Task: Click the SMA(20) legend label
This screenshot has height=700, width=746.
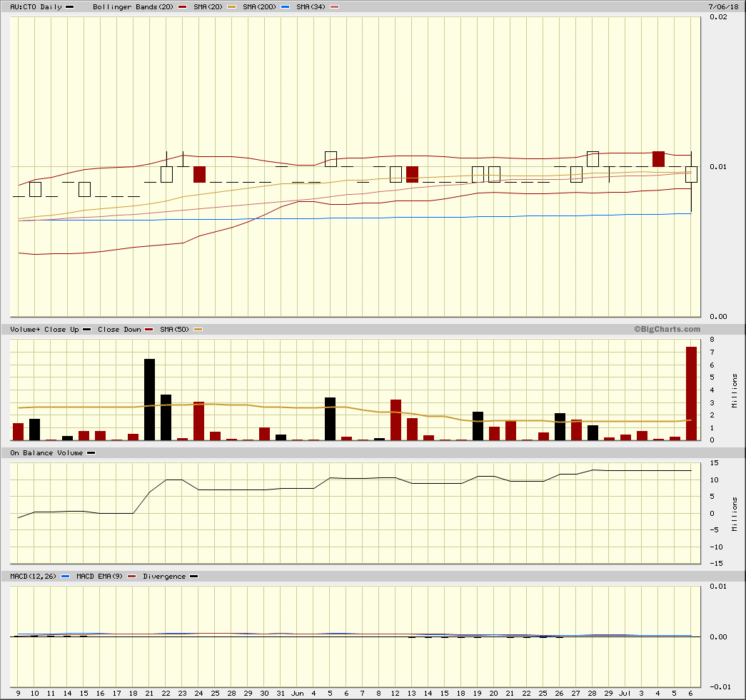Action: coord(208,7)
